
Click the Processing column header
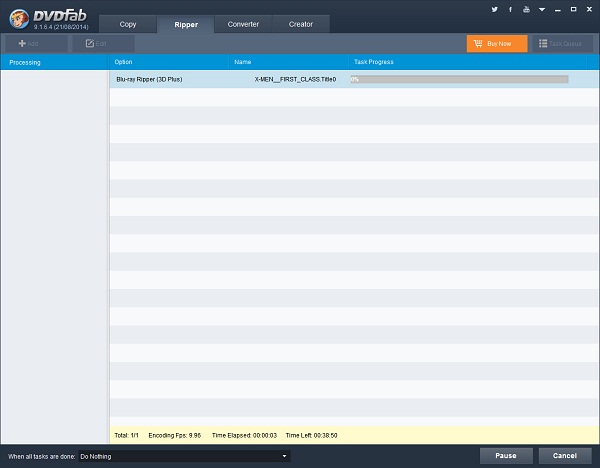(54, 62)
